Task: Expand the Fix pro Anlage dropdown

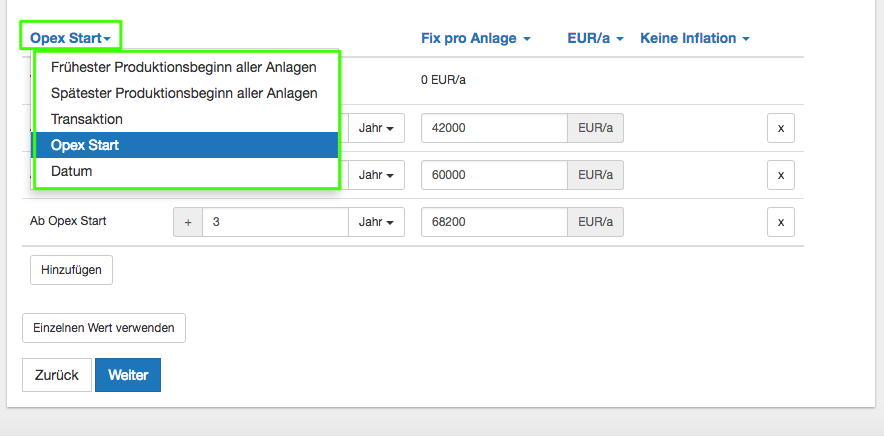Action: (475, 38)
